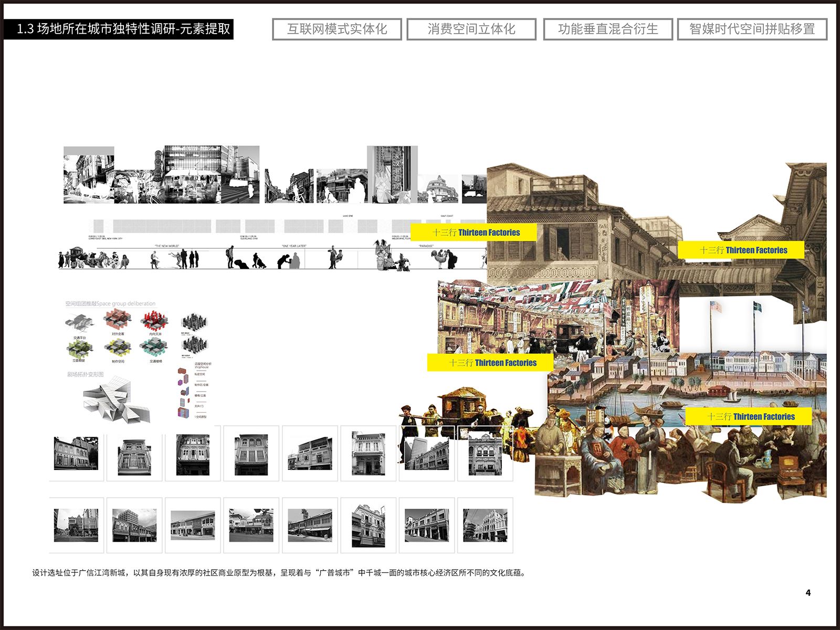Click the Thirteen Factories label over the street market painting
Viewport: 840px width, 630px height.
(490, 362)
